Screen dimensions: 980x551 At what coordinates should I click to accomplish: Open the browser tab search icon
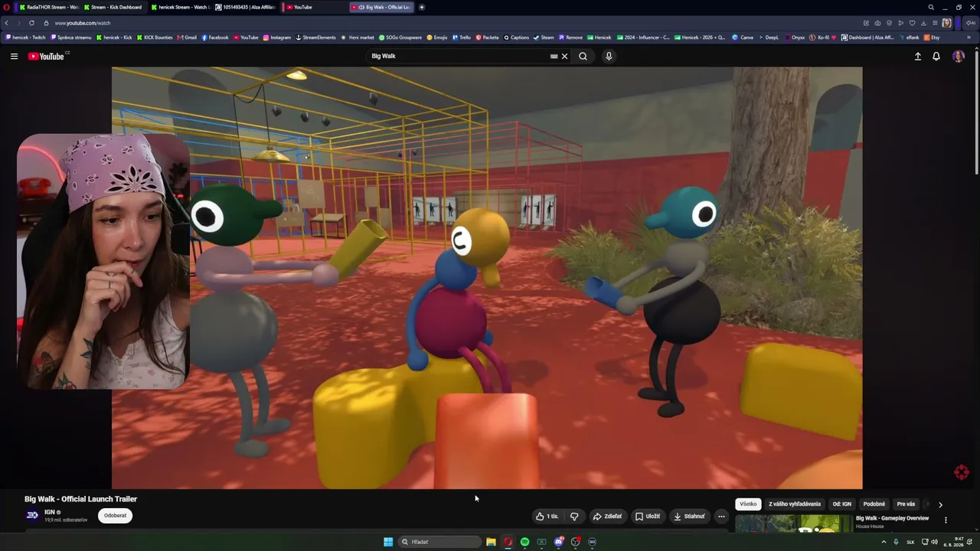(931, 7)
